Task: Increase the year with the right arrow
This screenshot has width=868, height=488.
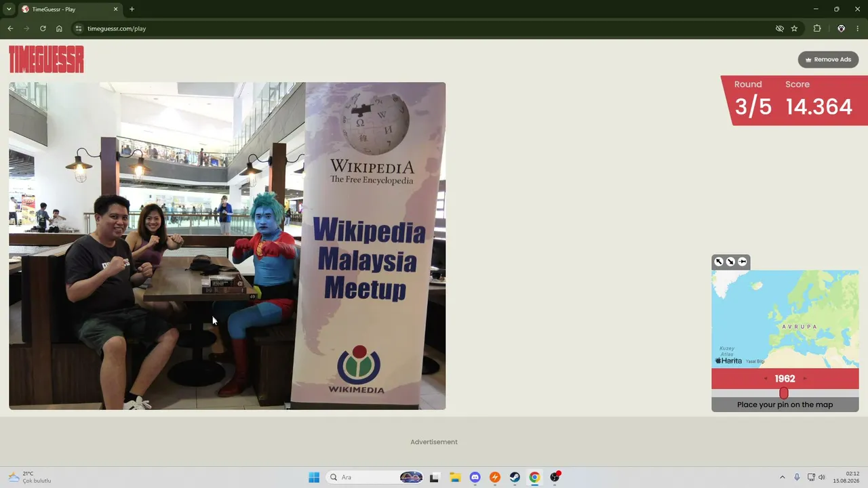Action: coord(805,379)
